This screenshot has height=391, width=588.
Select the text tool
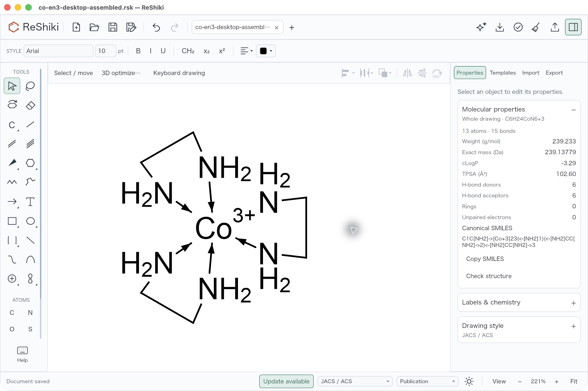coord(30,201)
